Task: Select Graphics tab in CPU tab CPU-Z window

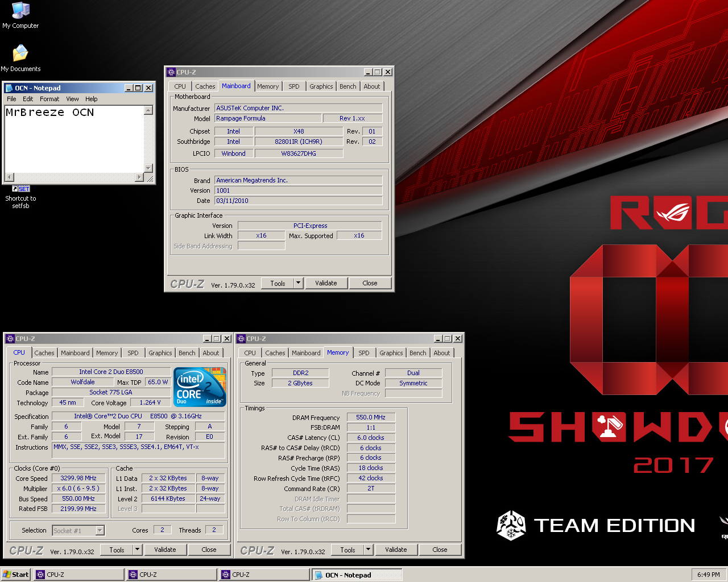Action: pos(160,353)
